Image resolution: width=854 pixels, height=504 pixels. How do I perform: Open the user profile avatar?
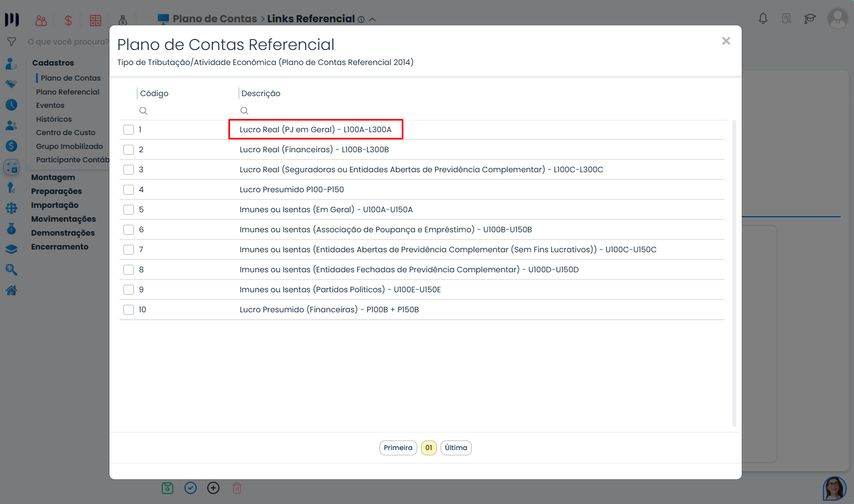tap(837, 18)
